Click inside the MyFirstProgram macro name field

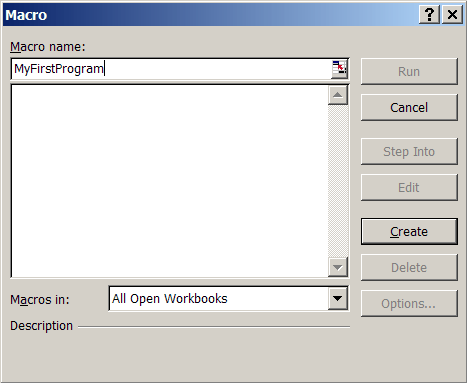171,69
